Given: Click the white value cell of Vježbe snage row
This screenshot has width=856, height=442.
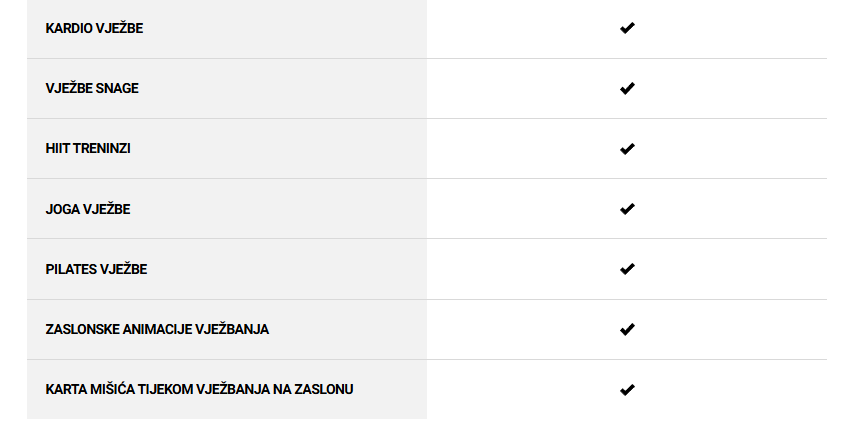Looking at the screenshot, I should pos(627,88).
